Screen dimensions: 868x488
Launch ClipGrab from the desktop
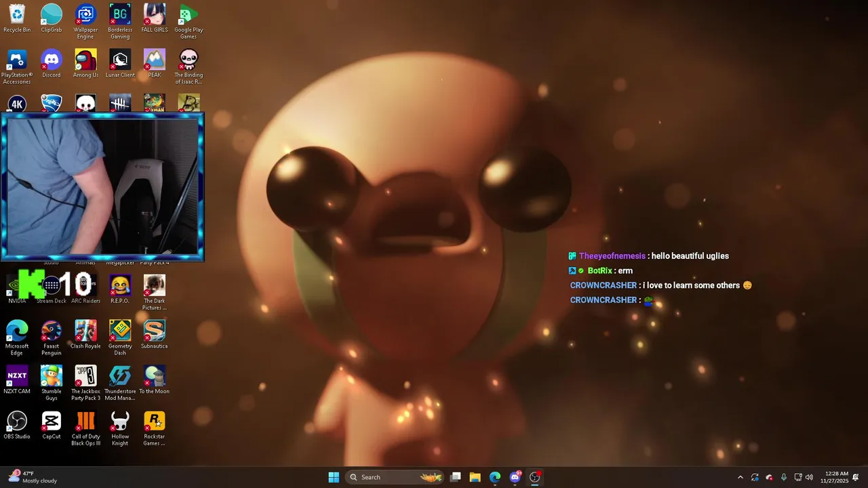tap(52, 18)
